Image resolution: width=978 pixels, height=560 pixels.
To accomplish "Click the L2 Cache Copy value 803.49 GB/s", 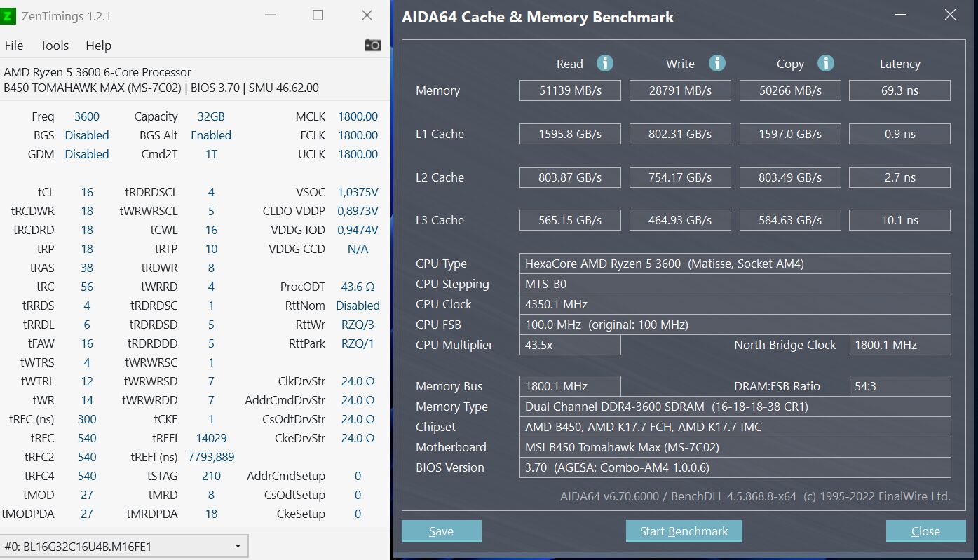I will [x=790, y=177].
